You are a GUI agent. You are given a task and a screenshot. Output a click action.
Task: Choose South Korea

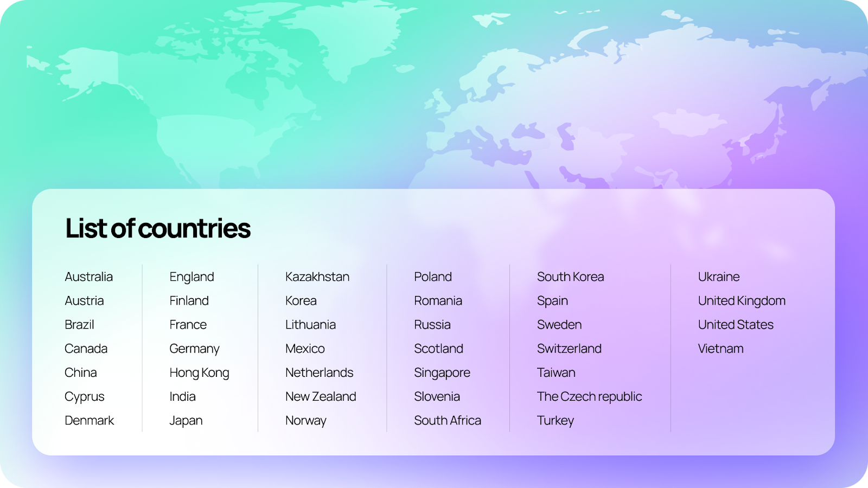point(571,277)
